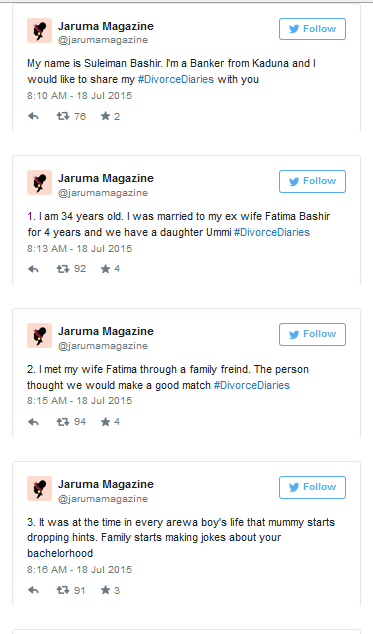Open @jarumamagazine handle on the third tweet
This screenshot has height=634, width=373.
103,346
